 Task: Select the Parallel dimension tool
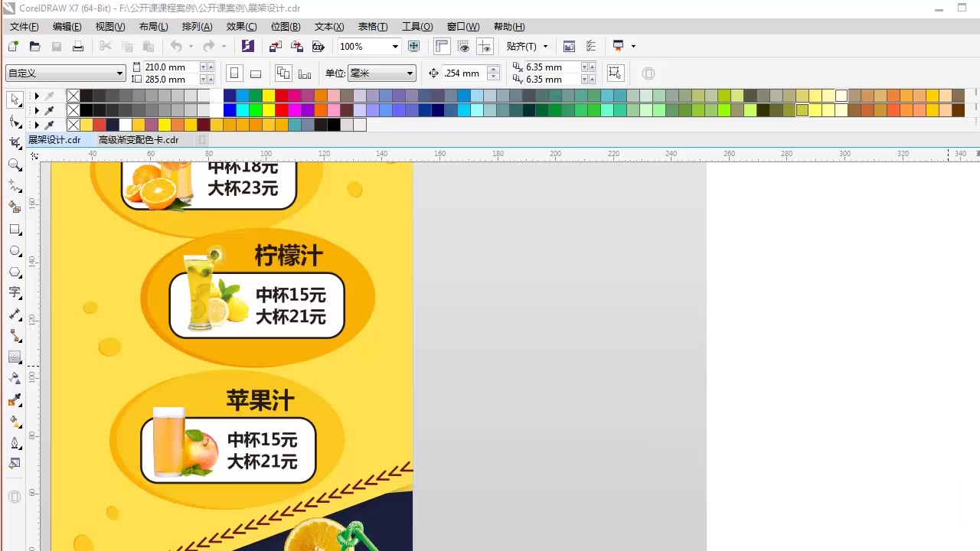coord(15,315)
